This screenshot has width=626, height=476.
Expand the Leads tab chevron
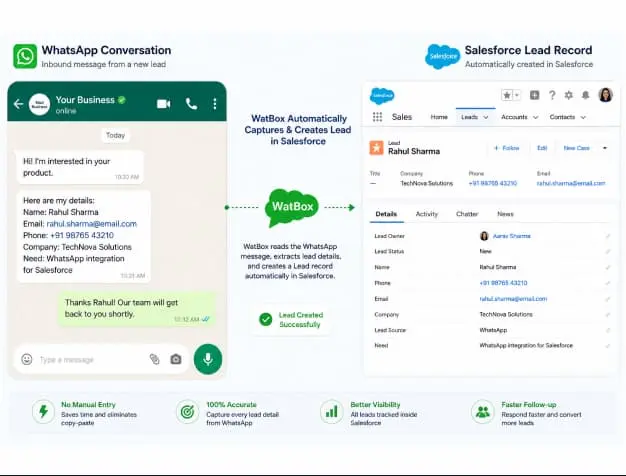point(486,117)
